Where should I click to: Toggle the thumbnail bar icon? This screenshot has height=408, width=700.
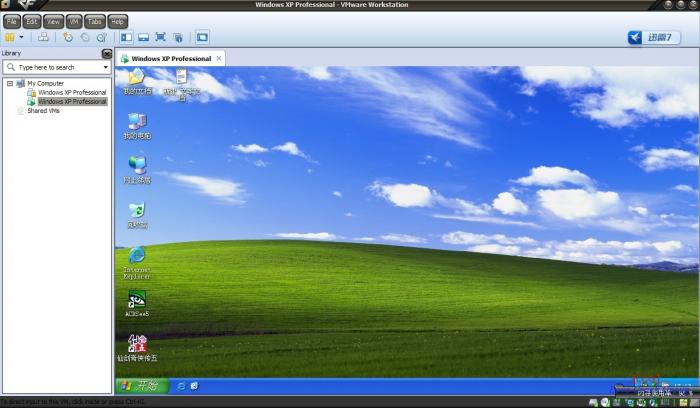pos(143,37)
